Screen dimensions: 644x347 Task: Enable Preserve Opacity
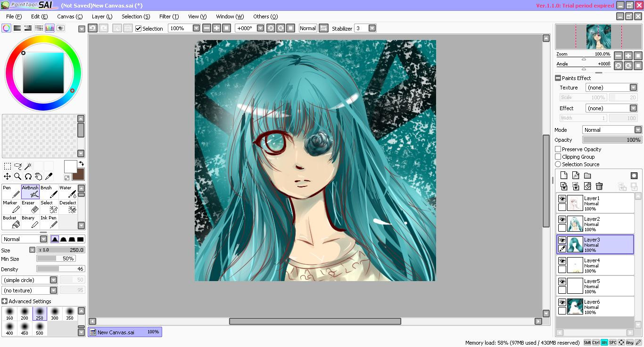558,149
